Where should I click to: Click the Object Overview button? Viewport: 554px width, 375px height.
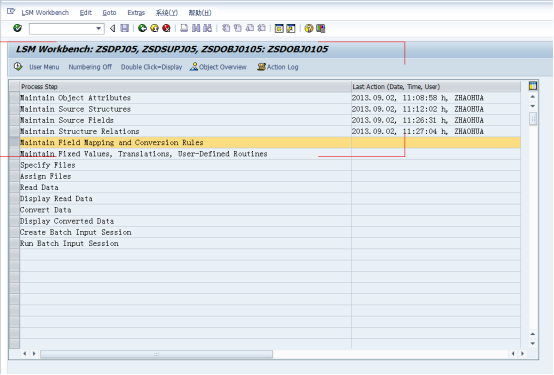(218, 67)
